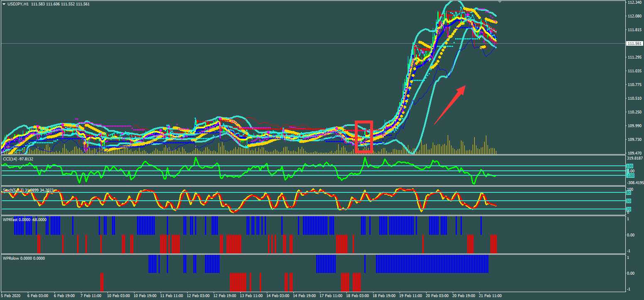Click the 110.250 price scale label
This screenshot has height=300, width=644.
634,112
